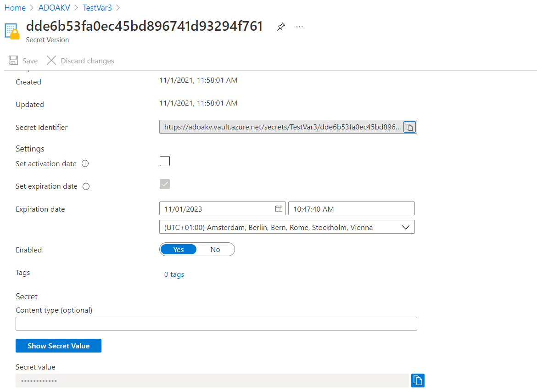View the Set activation date info tooltip
The height and width of the screenshot is (392, 537).
(85, 163)
